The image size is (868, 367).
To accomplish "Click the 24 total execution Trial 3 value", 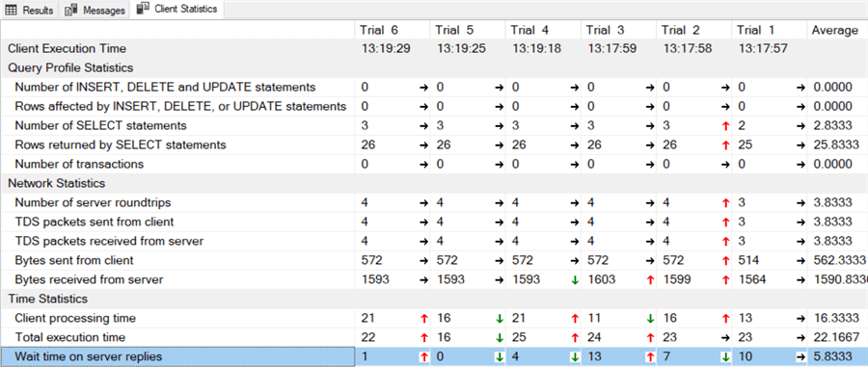I will pyautogui.click(x=594, y=337).
